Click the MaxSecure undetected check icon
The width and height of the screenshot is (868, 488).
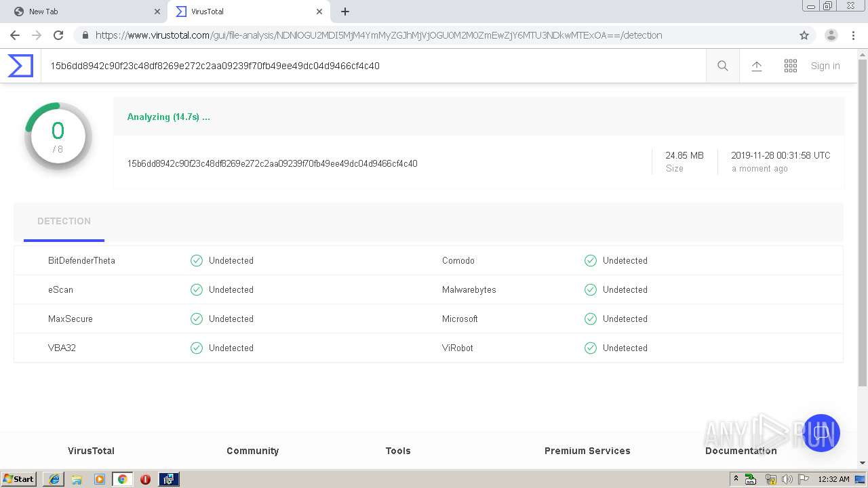(x=197, y=319)
